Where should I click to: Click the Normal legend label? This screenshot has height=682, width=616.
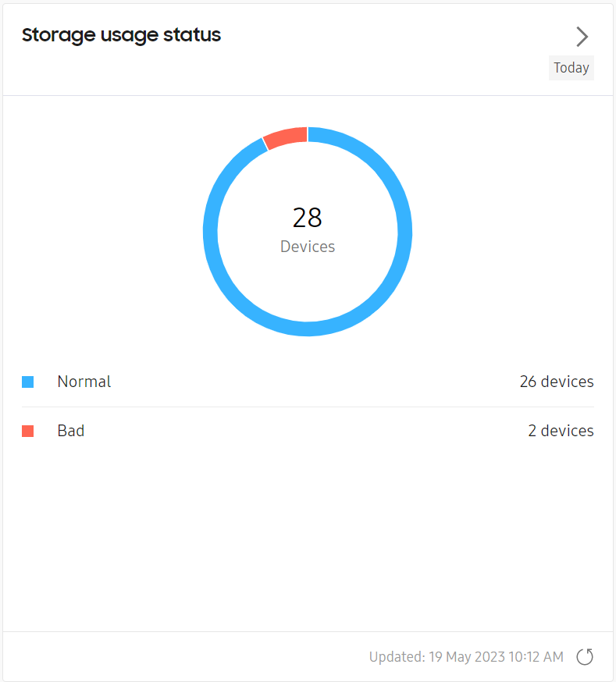point(84,382)
